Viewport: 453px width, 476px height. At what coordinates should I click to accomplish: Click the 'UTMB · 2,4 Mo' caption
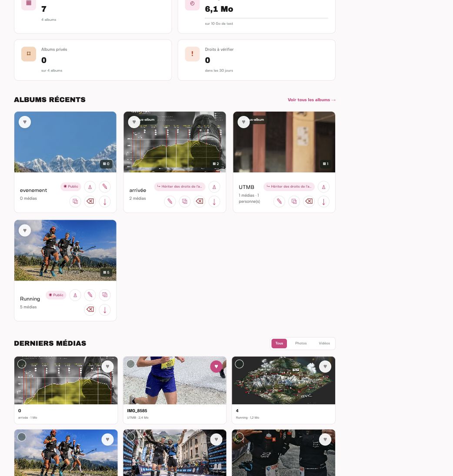pyautogui.click(x=138, y=418)
